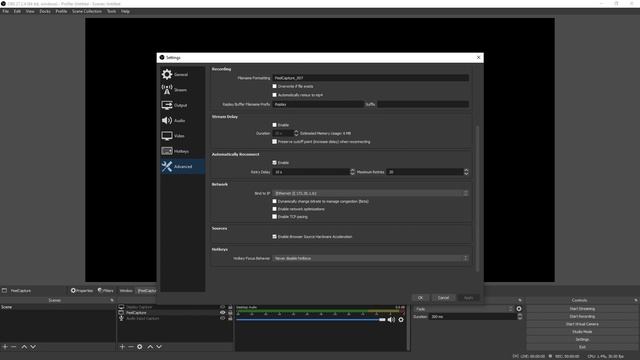640x360 pixels.
Task: Mute Desktop Audio with the speaker icon
Action: tap(391, 320)
